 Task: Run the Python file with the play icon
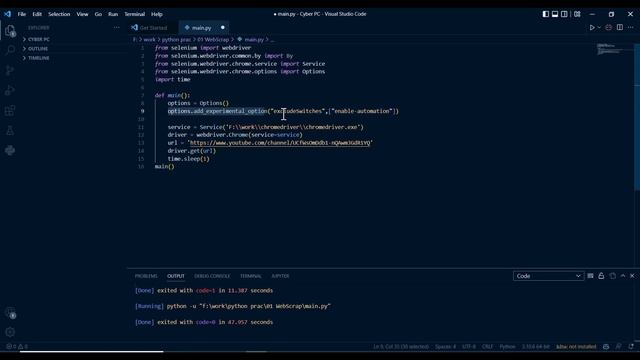click(591, 27)
